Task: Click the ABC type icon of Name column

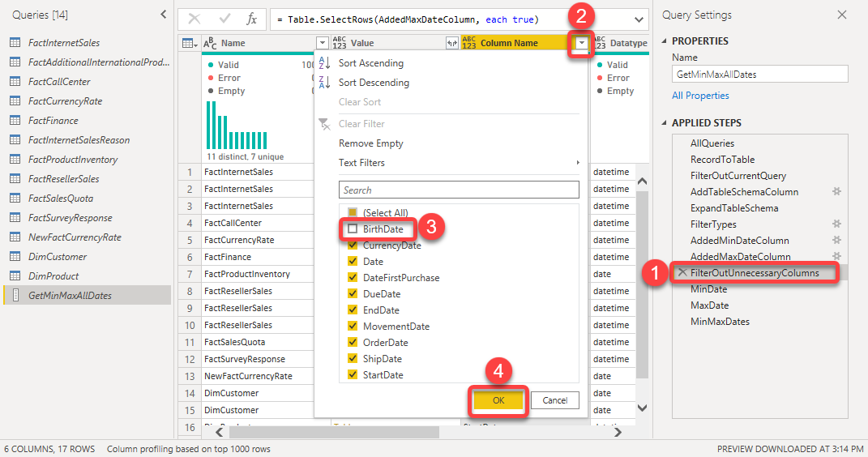Action: (210, 43)
